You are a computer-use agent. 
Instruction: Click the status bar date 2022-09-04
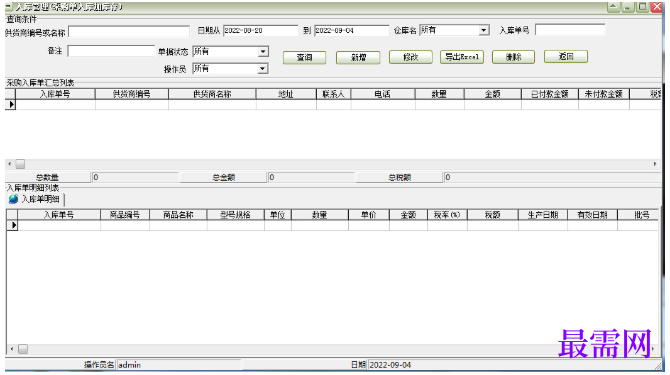pyautogui.click(x=390, y=365)
